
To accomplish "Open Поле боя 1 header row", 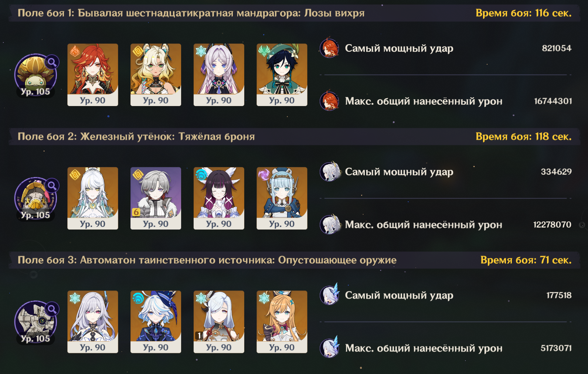I will (295, 13).
